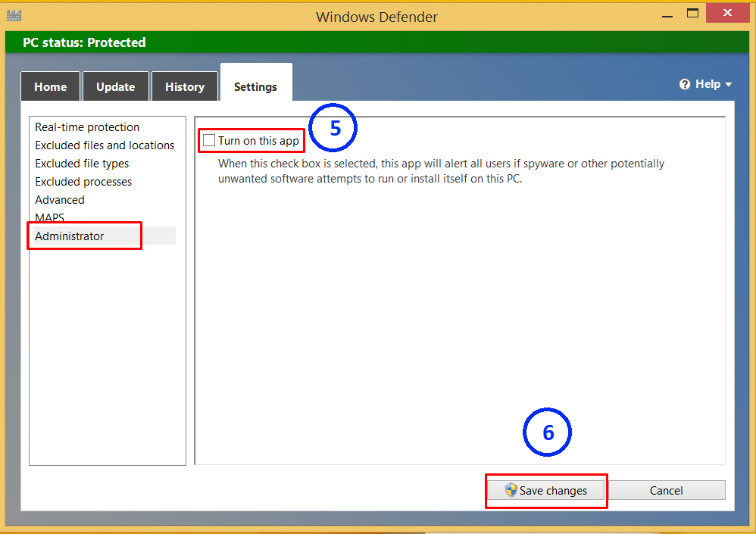
Task: Switch to the Home tab
Action: (50, 86)
